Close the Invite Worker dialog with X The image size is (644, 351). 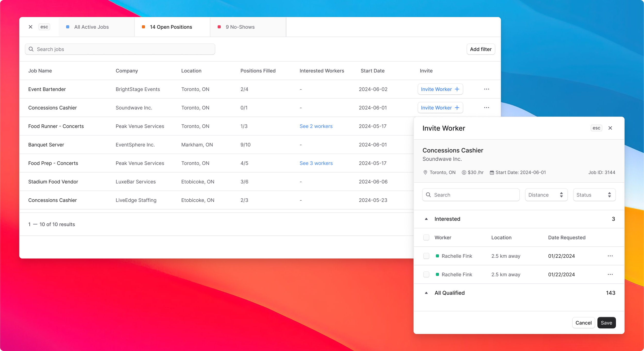point(610,128)
